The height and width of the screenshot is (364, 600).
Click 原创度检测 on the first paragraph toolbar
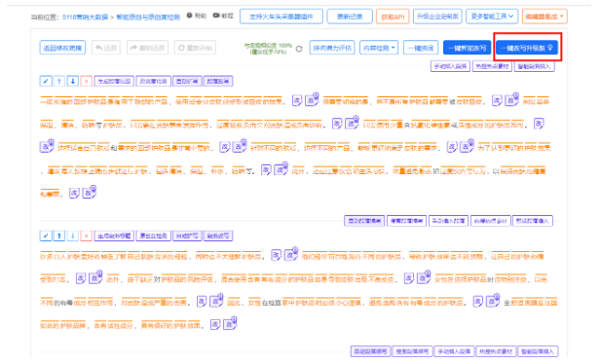[153, 81]
